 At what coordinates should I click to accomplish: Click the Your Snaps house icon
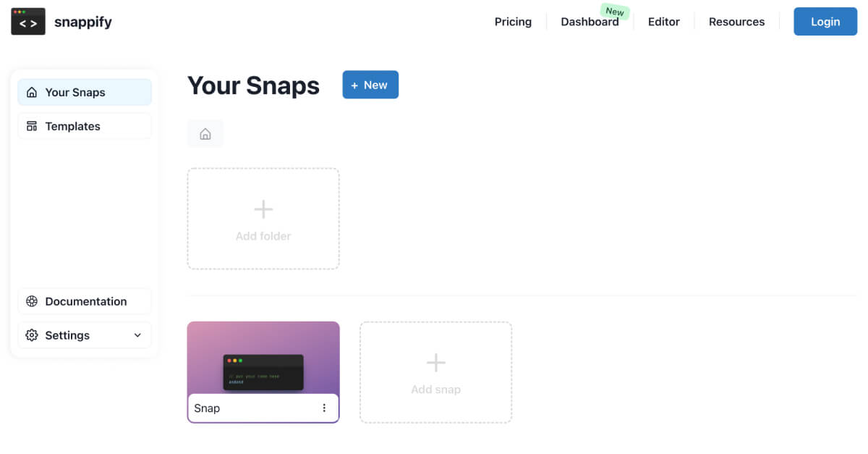(x=32, y=93)
